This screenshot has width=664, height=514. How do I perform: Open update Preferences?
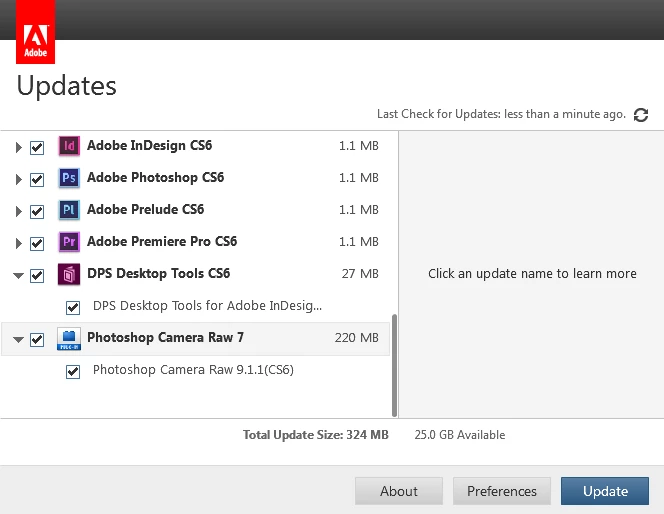tap(502, 491)
